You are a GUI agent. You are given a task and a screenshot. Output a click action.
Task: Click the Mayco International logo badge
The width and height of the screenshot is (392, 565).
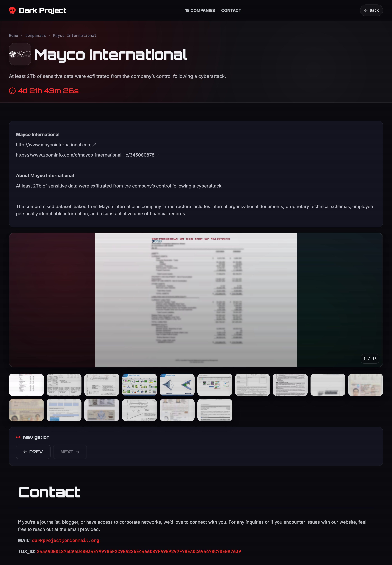click(20, 54)
